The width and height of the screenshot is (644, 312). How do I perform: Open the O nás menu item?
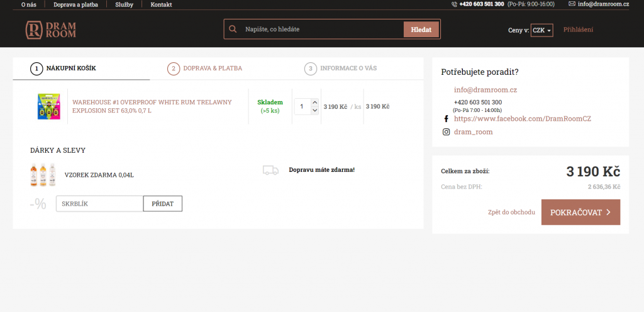coord(29,4)
